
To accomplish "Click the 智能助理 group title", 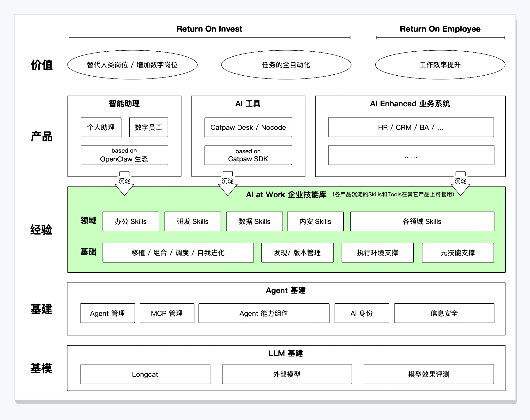I will click(124, 104).
